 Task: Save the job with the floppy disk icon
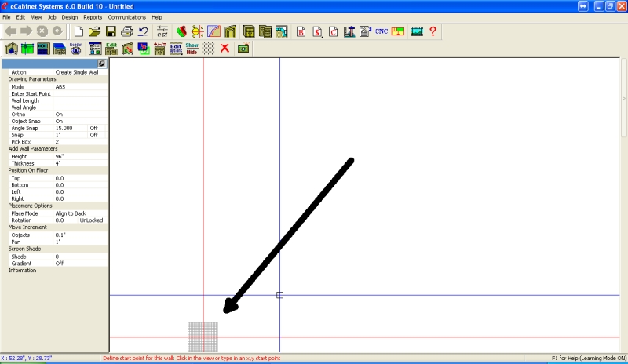pyautogui.click(x=111, y=31)
